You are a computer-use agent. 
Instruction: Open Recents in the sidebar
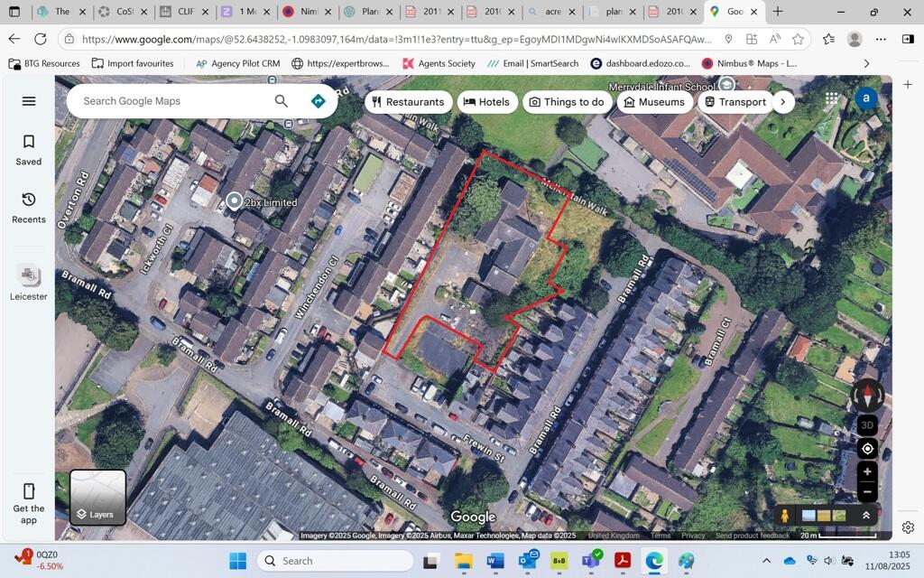click(x=29, y=208)
